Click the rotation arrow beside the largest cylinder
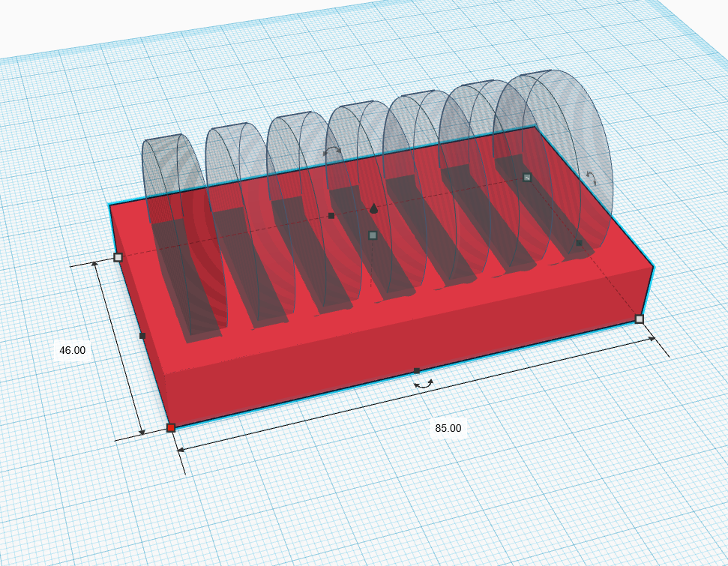 (x=591, y=178)
